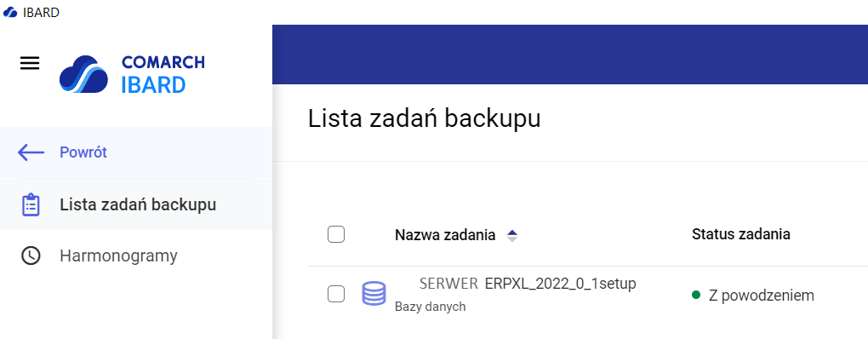
Task: Click the Status zadania column header
Action: click(740, 234)
